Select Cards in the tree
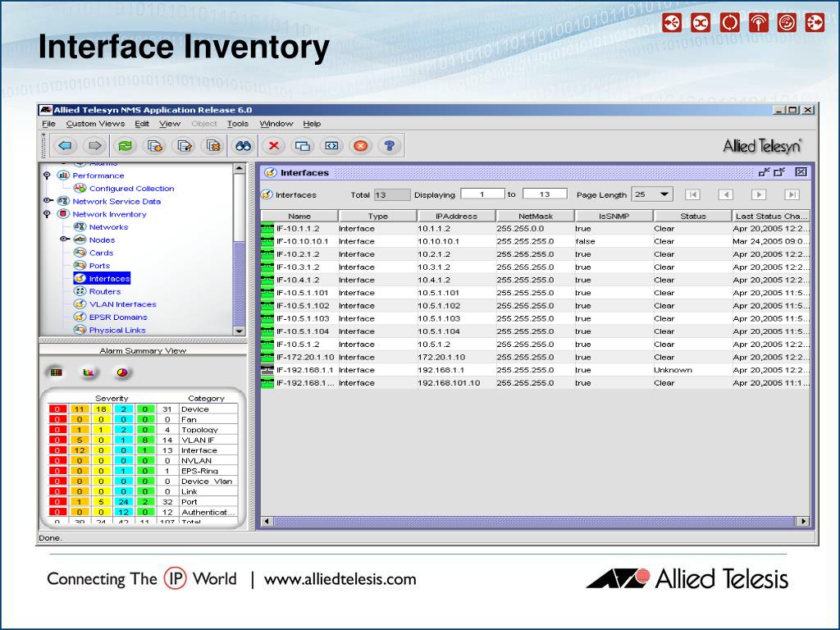 (x=101, y=253)
